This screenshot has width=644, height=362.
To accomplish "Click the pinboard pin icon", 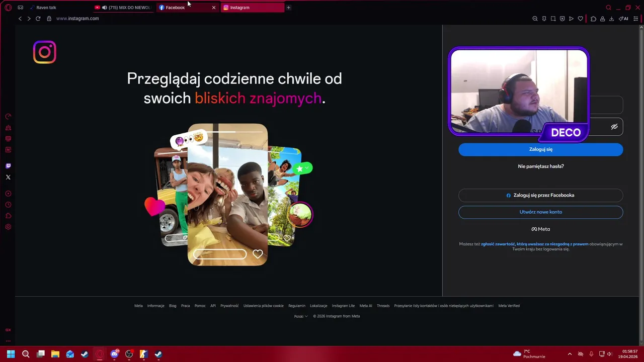I will point(544,19).
